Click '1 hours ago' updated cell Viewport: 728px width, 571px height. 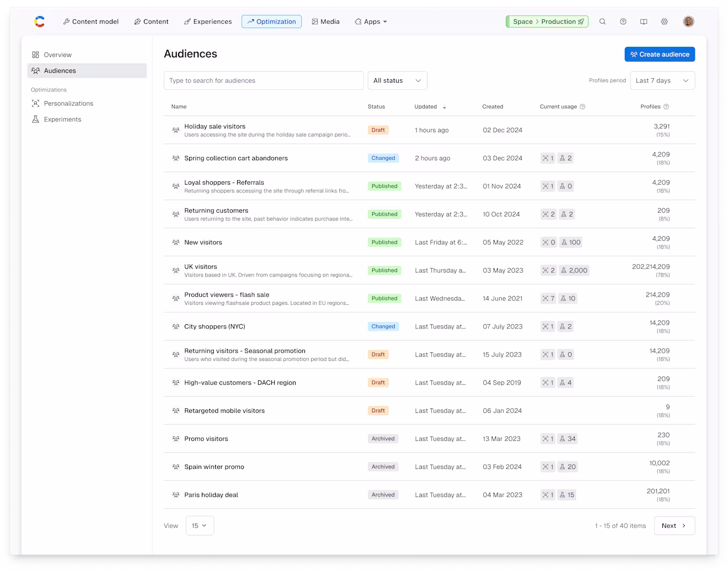tap(432, 131)
